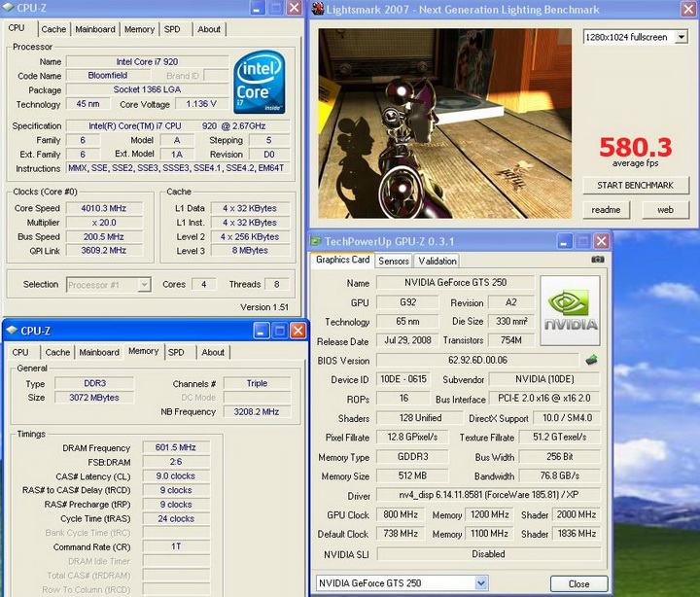The width and height of the screenshot is (700, 597).
Task: Click the 601.5 MHz DRAM frequency value
Action: click(x=176, y=447)
